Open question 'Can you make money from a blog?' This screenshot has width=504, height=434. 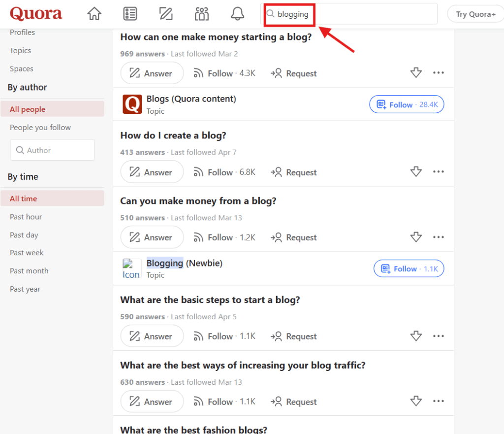198,201
